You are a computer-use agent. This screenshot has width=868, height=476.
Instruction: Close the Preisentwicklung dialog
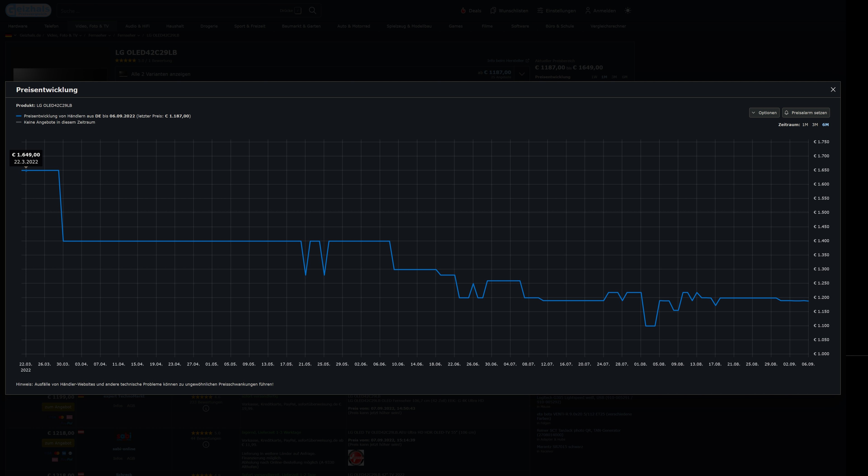click(833, 90)
